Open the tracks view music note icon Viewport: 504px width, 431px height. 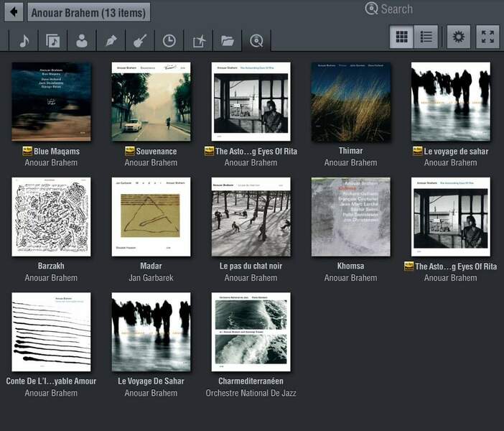(x=24, y=41)
